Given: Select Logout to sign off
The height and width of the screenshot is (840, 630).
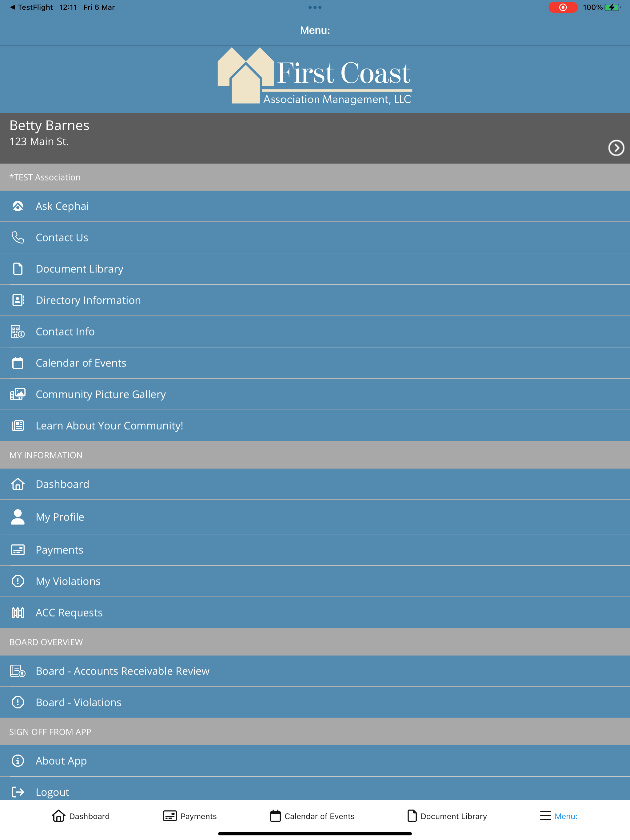Looking at the screenshot, I should (315, 789).
